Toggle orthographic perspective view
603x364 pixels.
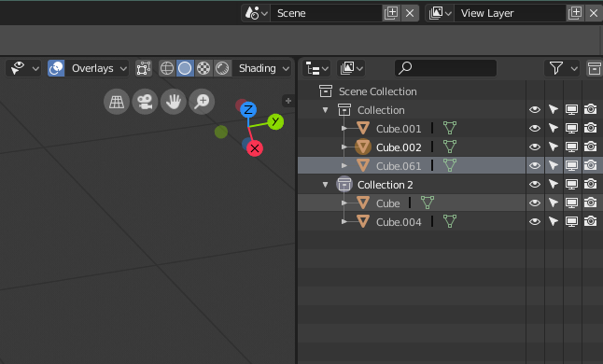coord(117,102)
